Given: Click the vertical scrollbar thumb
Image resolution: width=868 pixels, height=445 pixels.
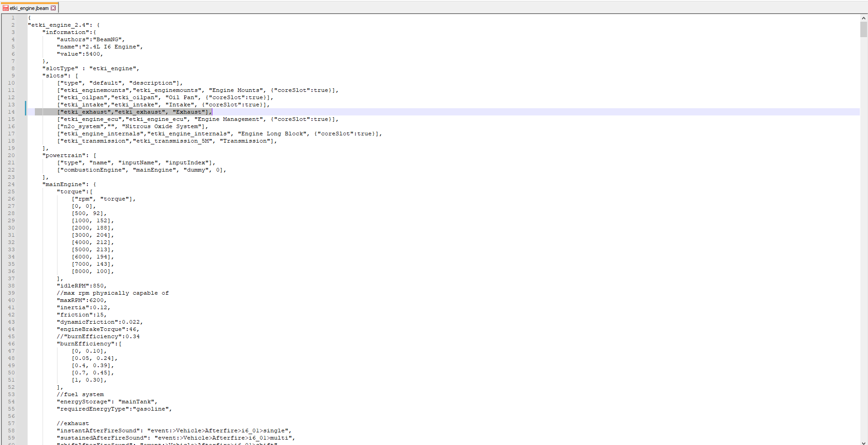Looking at the screenshot, I should click(x=863, y=29).
